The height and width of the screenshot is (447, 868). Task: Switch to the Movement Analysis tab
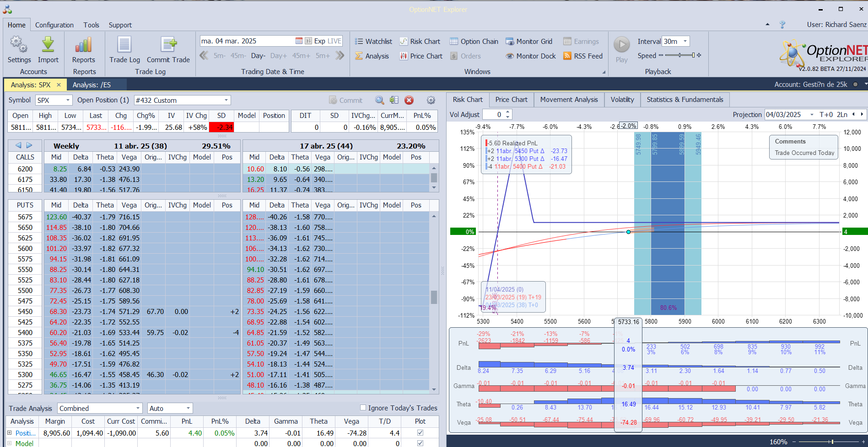pos(569,100)
